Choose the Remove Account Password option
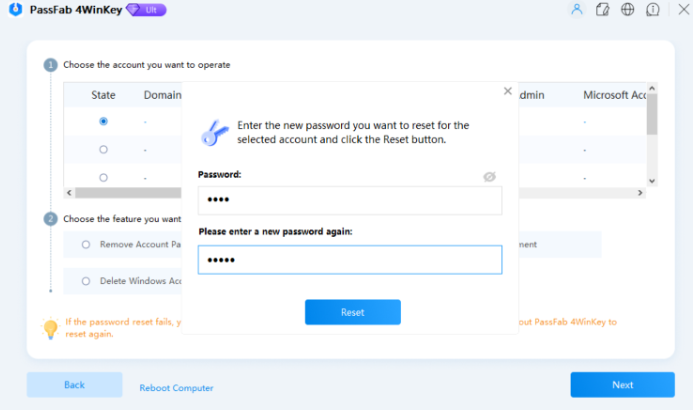Screen dimensions: 693x410 coord(86,244)
